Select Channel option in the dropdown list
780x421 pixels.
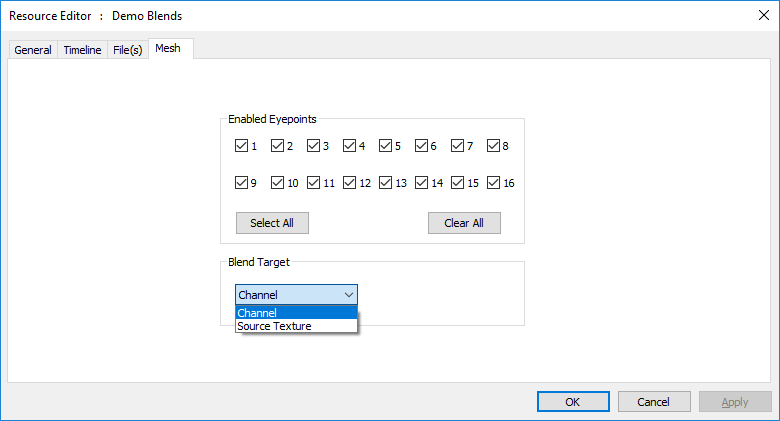[x=296, y=313]
